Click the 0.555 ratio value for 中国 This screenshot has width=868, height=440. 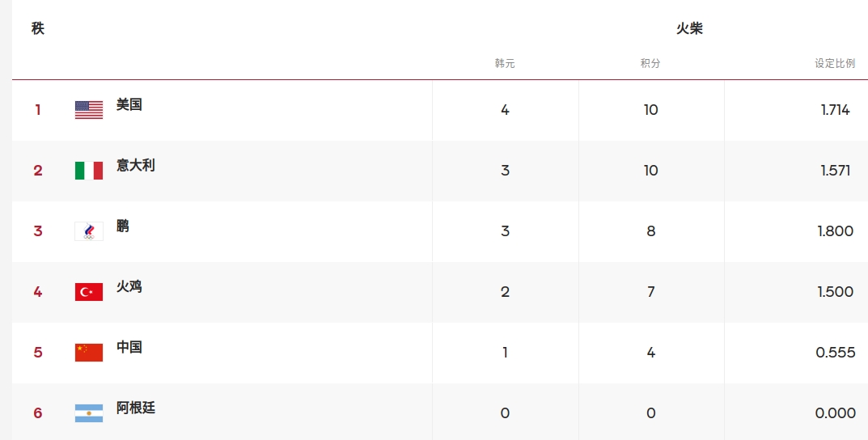coord(835,353)
